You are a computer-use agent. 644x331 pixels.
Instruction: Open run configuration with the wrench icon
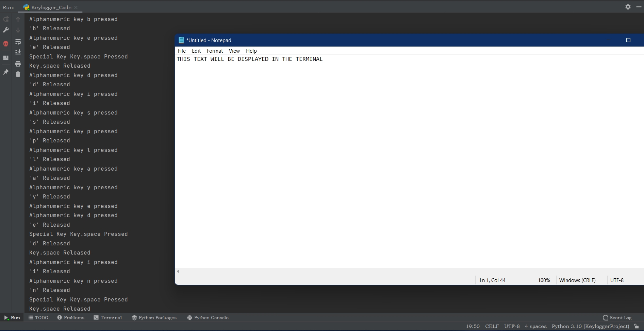point(5,30)
